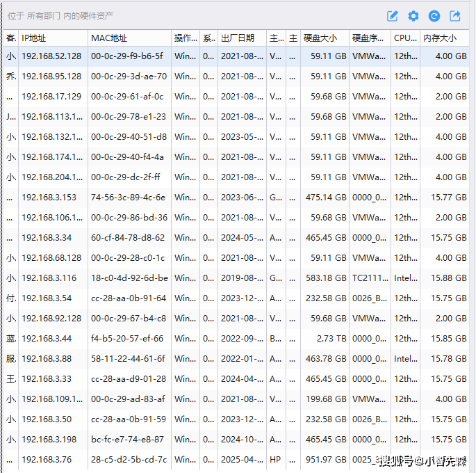Click the 583.18 GB disk size cell
Screen dimensions: 476x473
pyautogui.click(x=326, y=278)
